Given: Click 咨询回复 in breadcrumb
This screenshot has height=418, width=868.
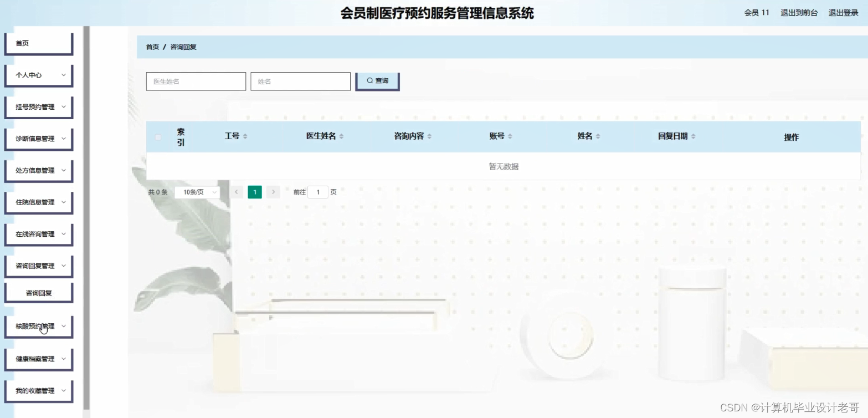Looking at the screenshot, I should (x=183, y=47).
